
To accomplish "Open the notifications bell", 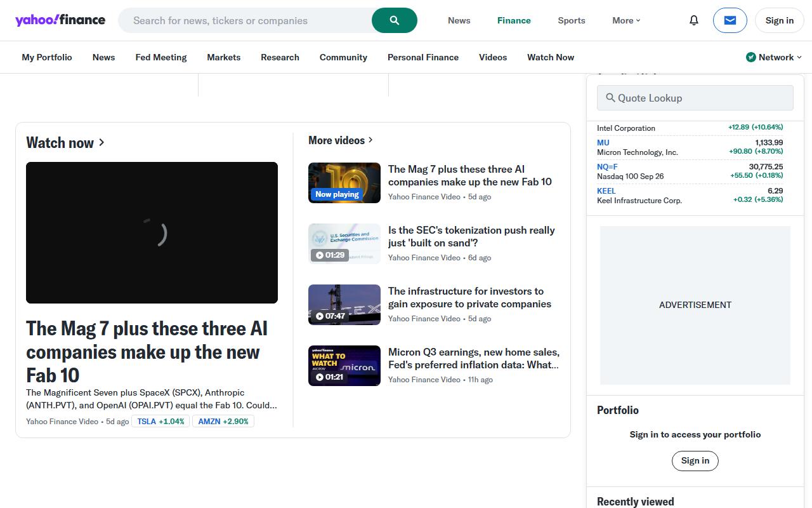I will [694, 20].
